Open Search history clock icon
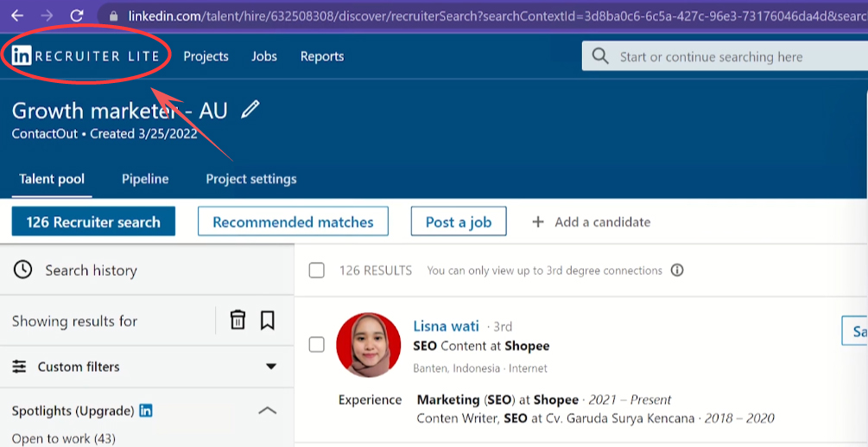Screen dimensions: 868x447 [x=22, y=271]
